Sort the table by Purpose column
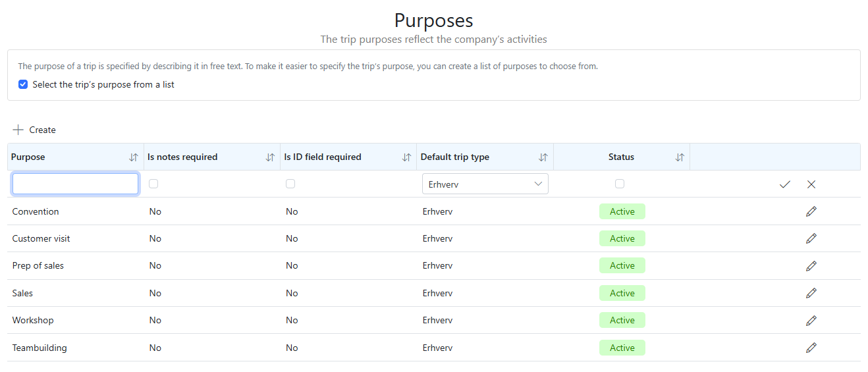Image resolution: width=868 pixels, height=372 pixels. coord(134,157)
